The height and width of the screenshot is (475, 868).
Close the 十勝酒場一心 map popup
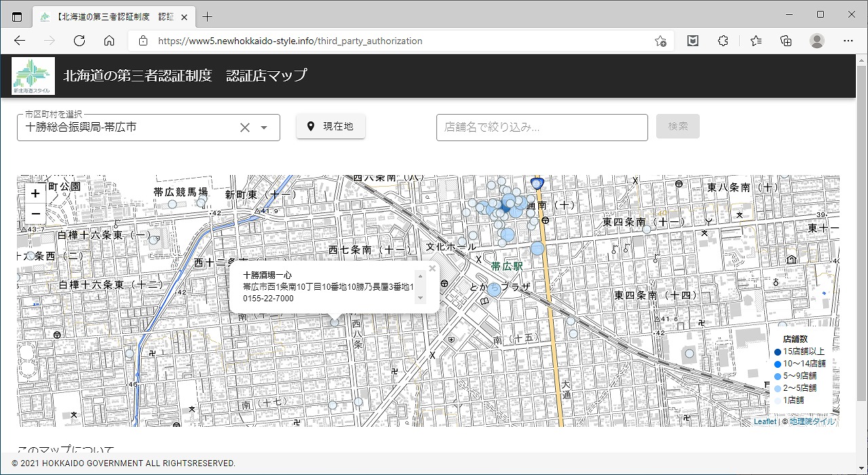432,268
